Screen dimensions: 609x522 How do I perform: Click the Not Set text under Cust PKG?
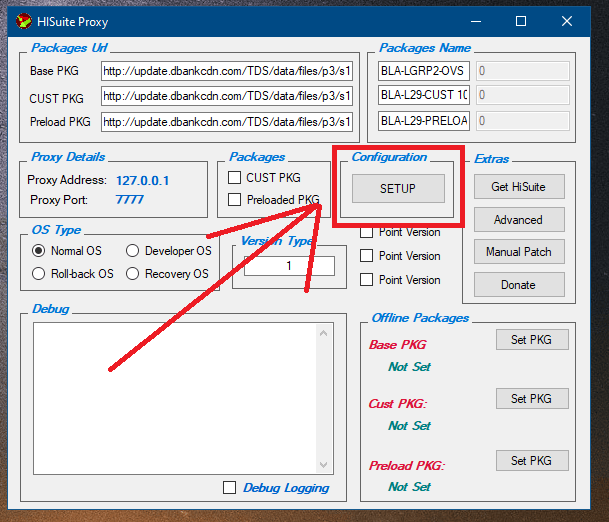coord(409,426)
